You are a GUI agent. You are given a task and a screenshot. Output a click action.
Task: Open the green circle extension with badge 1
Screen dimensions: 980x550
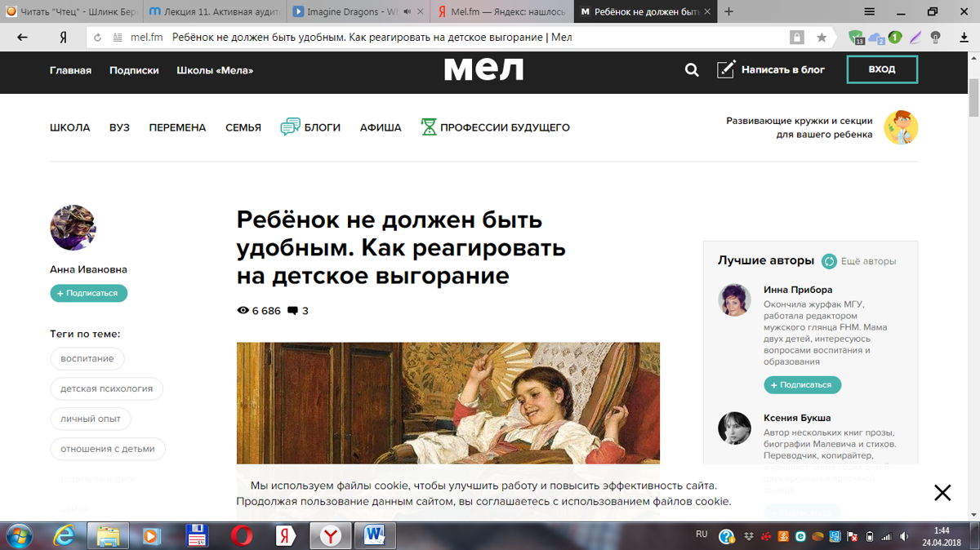[895, 38]
